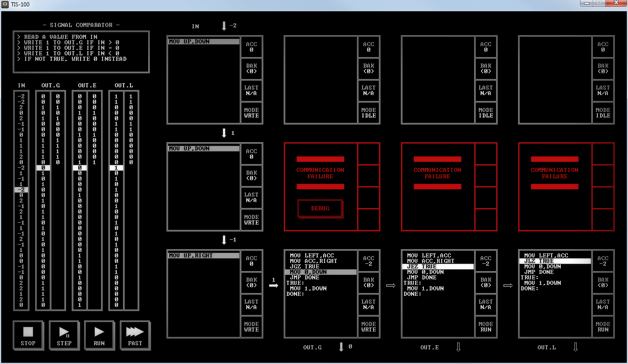Click MODE WRTE box of the MOV UP,RIGHT node
This screenshot has width=628, height=364.
pos(251,327)
